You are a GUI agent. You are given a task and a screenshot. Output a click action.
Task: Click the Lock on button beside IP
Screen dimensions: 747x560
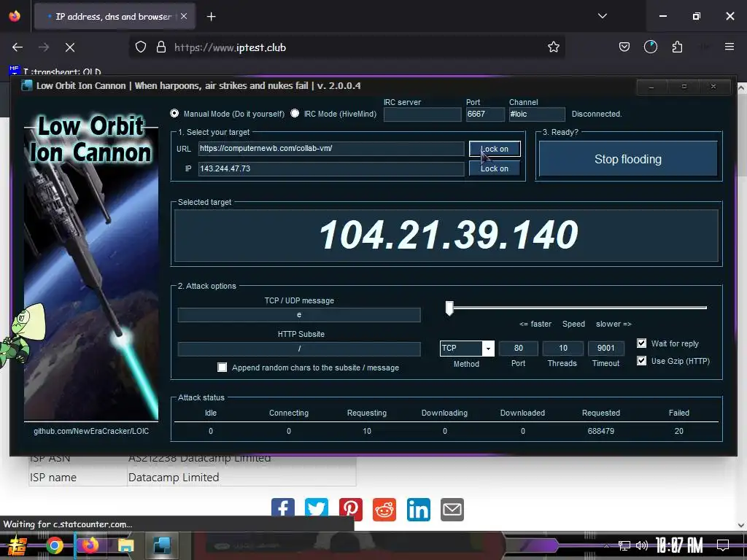[495, 168]
